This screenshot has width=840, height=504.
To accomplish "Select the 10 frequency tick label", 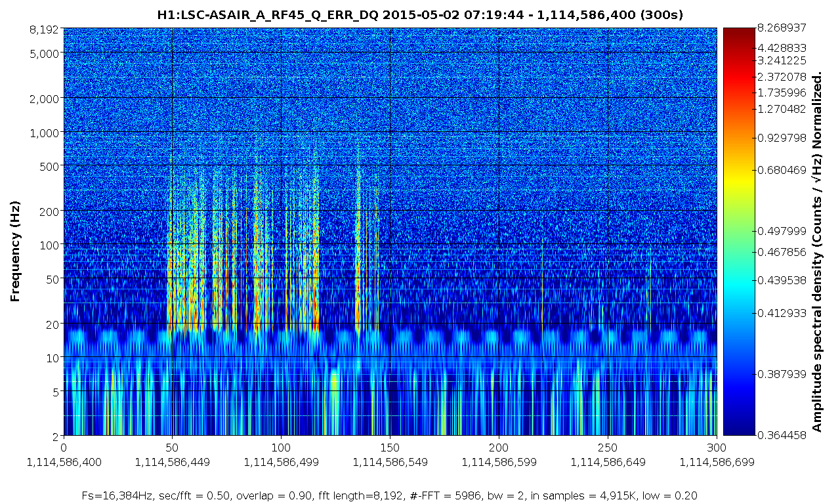I will (53, 358).
